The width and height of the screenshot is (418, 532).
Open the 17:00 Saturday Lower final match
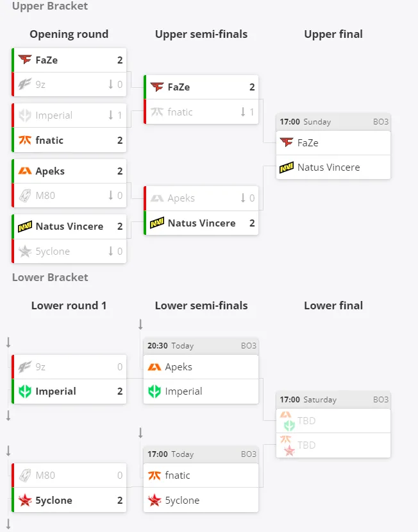pos(333,424)
